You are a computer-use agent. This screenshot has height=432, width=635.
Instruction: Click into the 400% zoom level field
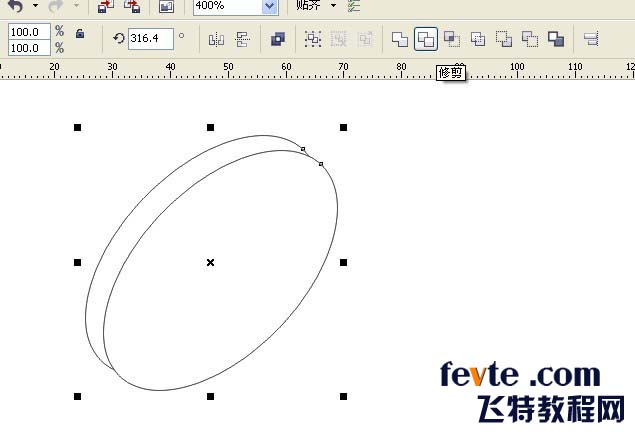point(227,6)
